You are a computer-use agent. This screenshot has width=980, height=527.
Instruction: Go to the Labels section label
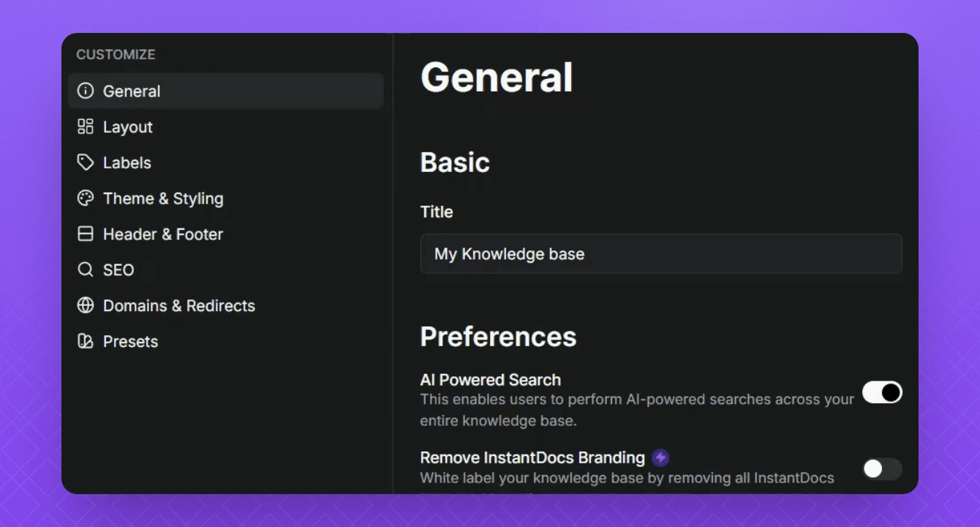pyautogui.click(x=127, y=163)
